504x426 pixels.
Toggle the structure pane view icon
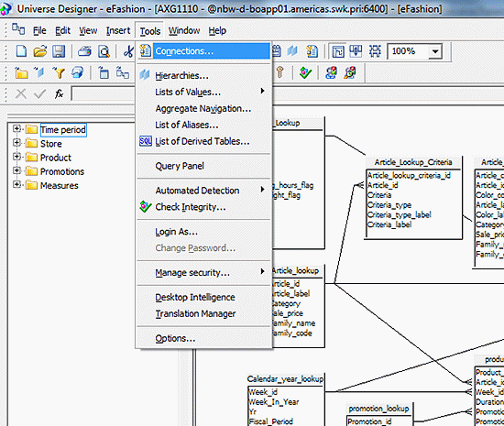338,51
